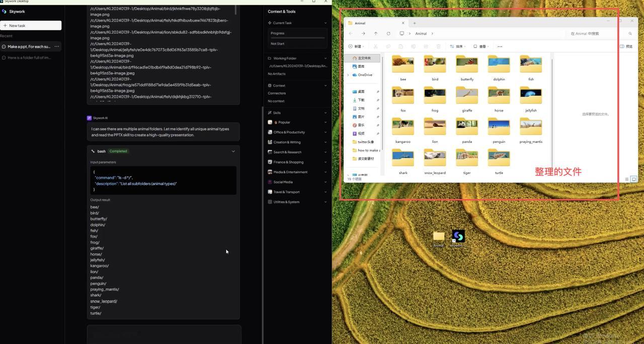Select 主文件夹 (Home) in Explorer sidebar
644x344 pixels.
click(362, 58)
